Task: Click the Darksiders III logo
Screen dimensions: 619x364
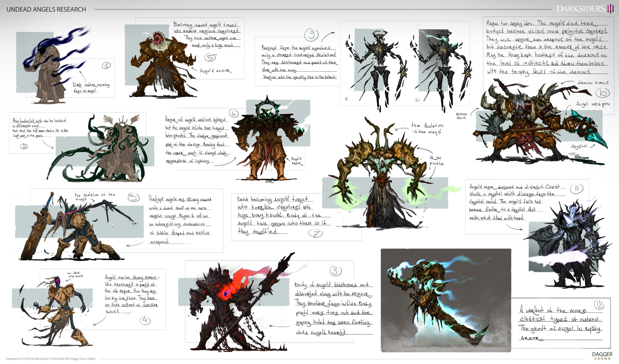Action: pos(585,9)
